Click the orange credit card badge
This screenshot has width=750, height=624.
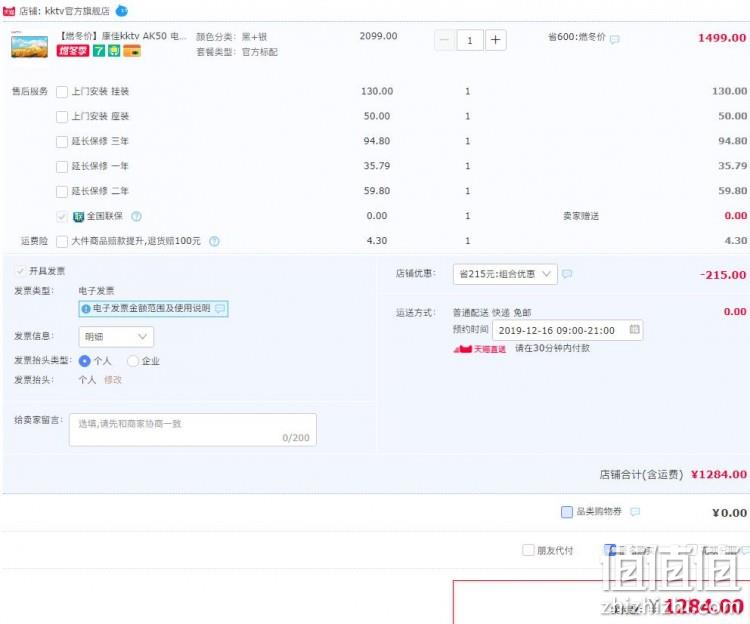click(132, 50)
